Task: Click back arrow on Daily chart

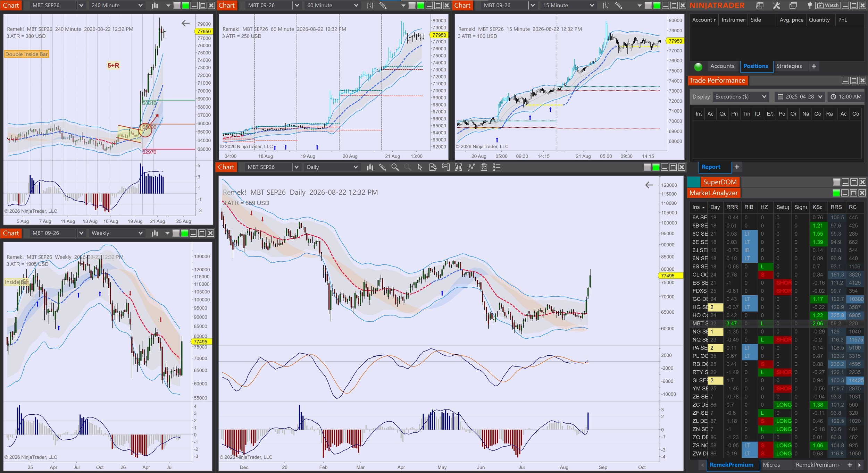Action: [649, 185]
